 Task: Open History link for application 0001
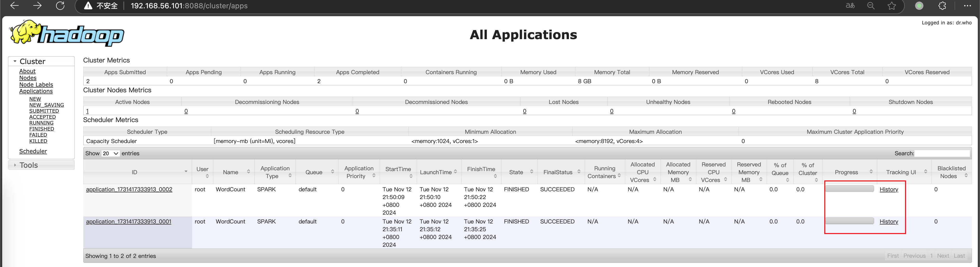(889, 221)
